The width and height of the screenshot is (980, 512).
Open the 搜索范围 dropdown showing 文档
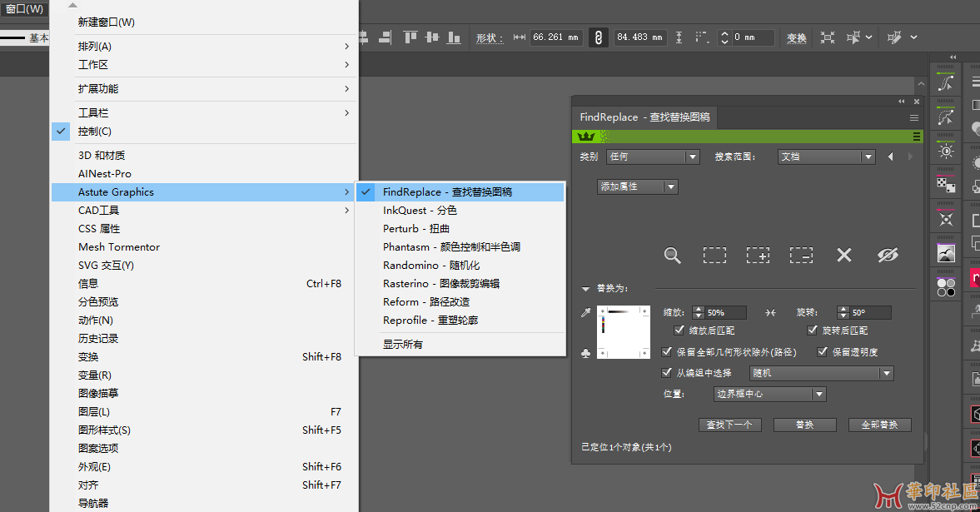coord(826,157)
